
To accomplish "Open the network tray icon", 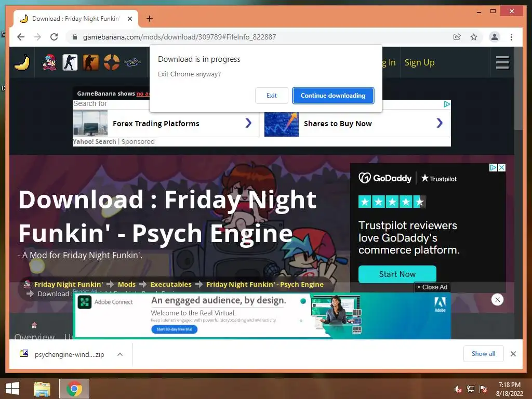I will coord(471,389).
